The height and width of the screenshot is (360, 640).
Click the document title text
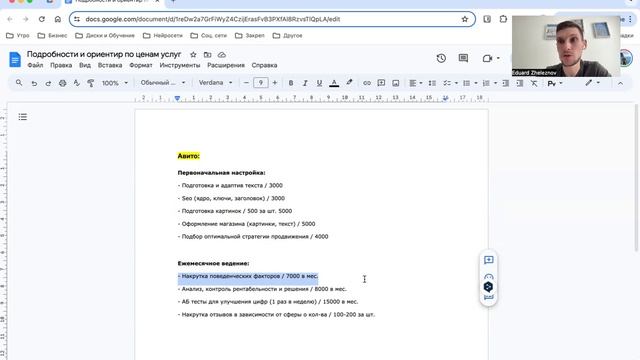pos(104,54)
